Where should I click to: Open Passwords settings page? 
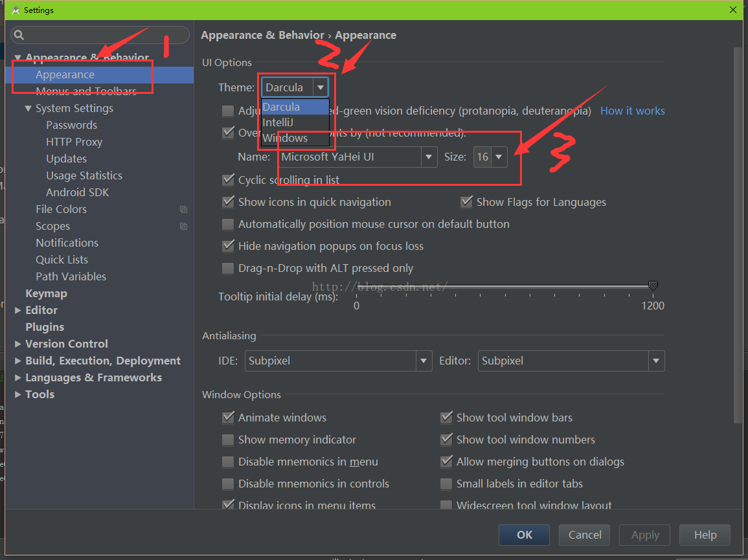(71, 126)
